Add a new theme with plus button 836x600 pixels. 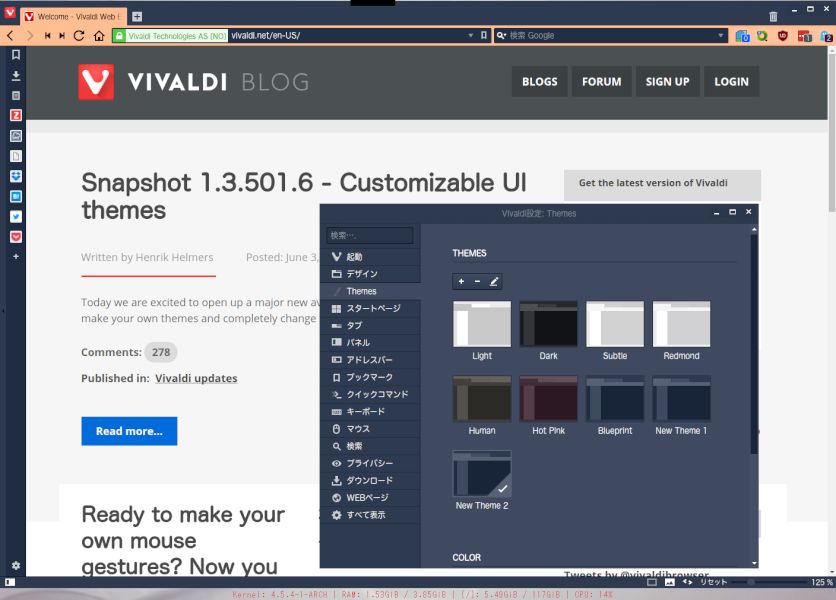(461, 281)
